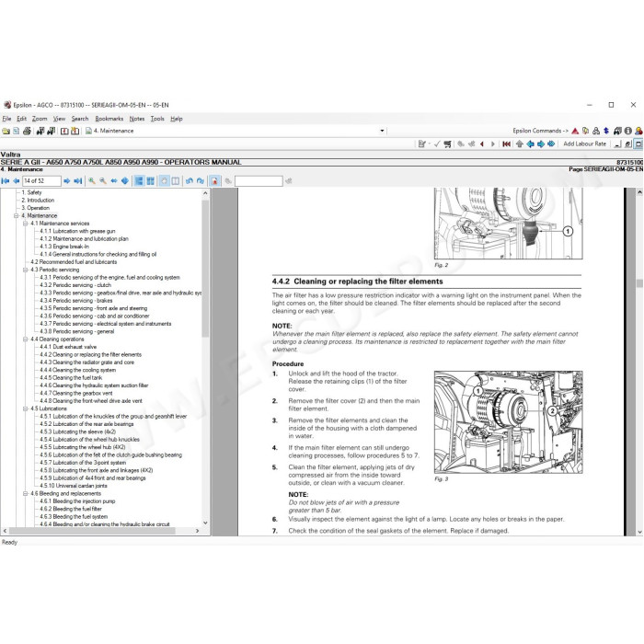Open 4.2 Recommended fuel and lubricants

pos(74,262)
